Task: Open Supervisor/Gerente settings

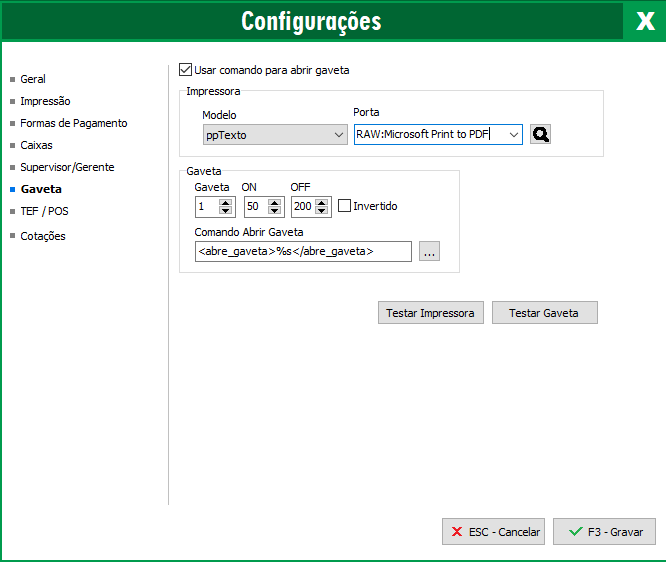Action: point(67,167)
